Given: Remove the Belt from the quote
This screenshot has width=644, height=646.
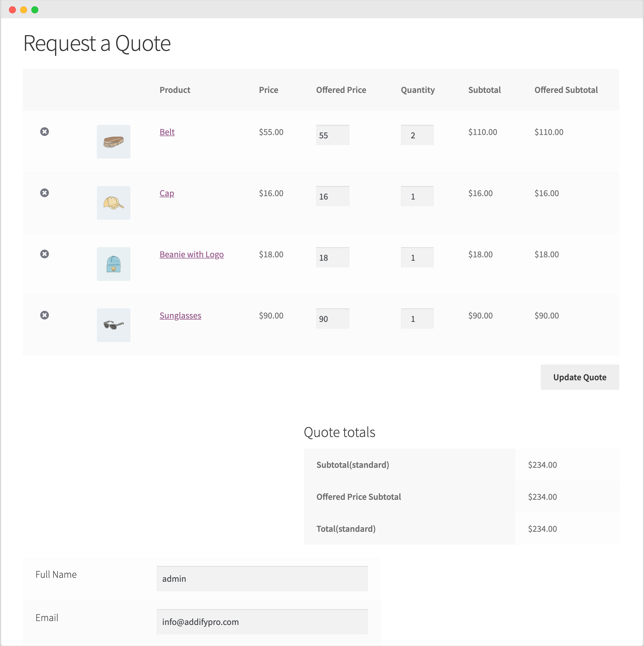Looking at the screenshot, I should point(45,131).
